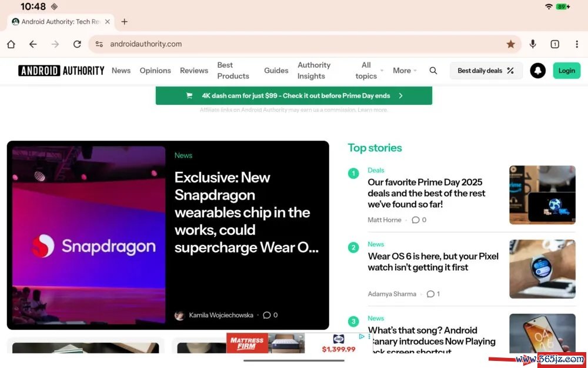Image resolution: width=588 pixels, height=368 pixels.
Task: Click Kamila Wojciechowska avatar icon
Action: (x=179, y=316)
